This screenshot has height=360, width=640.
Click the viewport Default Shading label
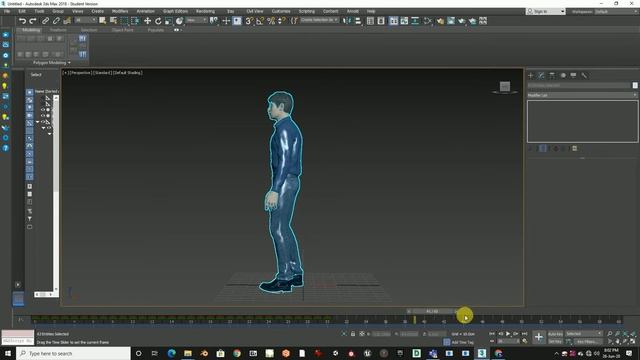click(128, 73)
